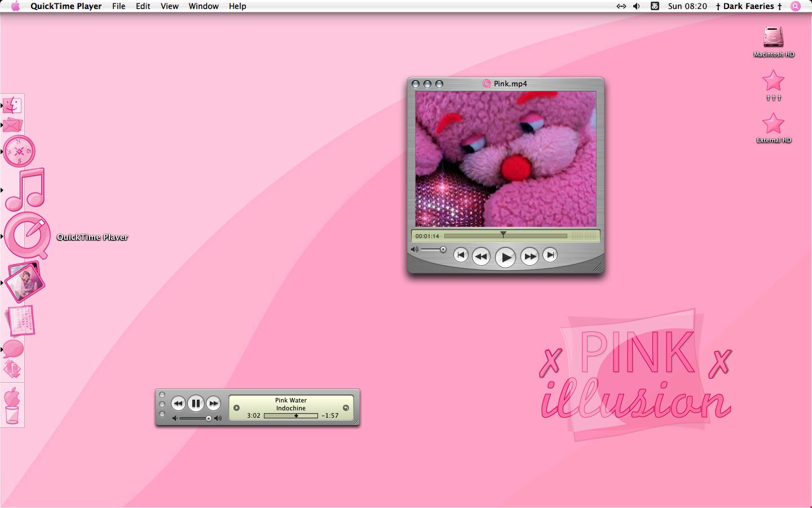Open the QuickTime Player application menu

click(x=66, y=6)
